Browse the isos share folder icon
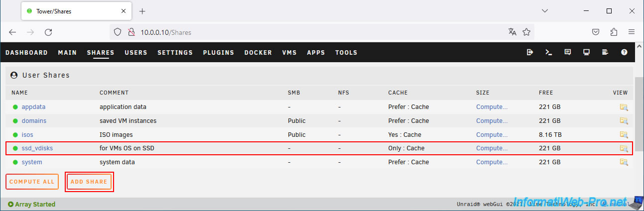The width and height of the screenshot is (644, 211). 624,135
